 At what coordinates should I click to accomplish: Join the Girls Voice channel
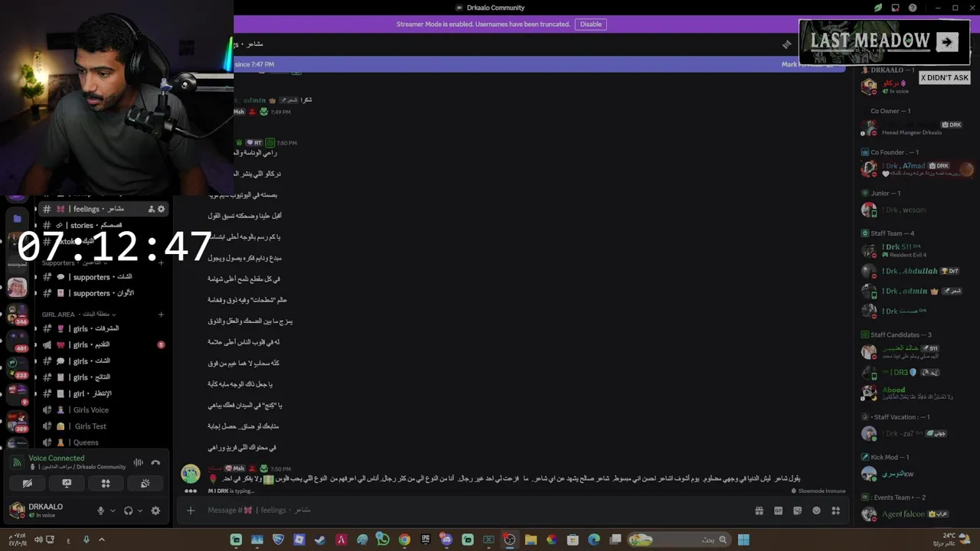click(x=101, y=410)
